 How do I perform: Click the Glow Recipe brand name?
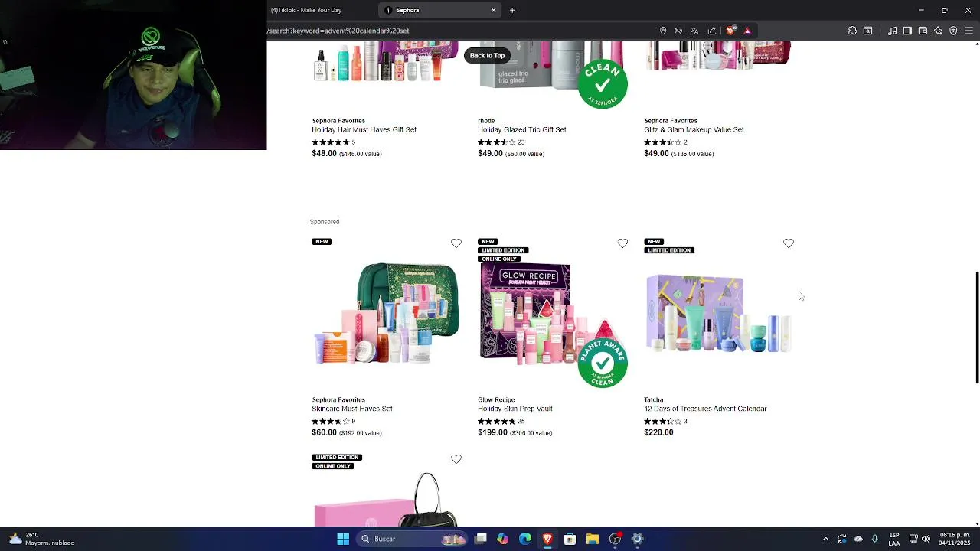[496, 399]
